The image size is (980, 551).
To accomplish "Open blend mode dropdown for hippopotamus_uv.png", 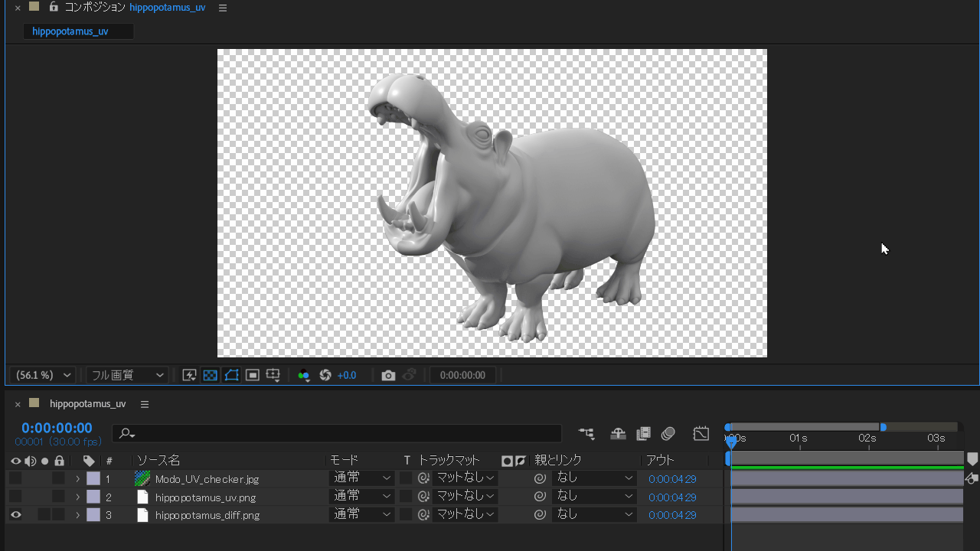I will (x=362, y=497).
